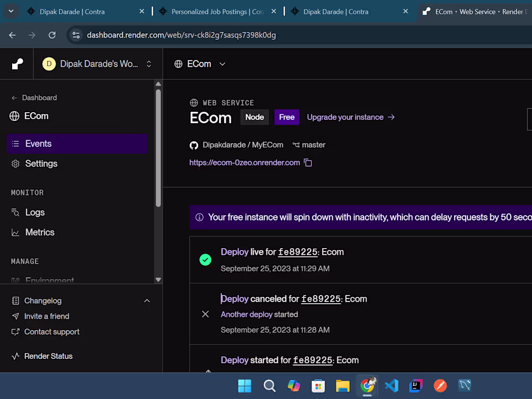
Task: Open MySQL Workbench from taskbar
Action: (x=465, y=386)
